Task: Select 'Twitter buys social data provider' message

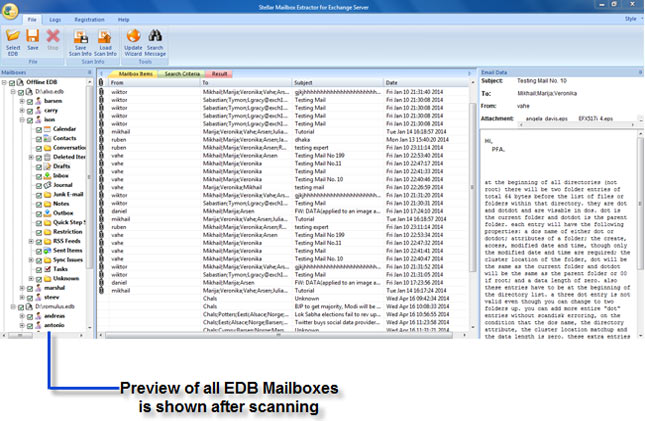Action: [284, 322]
